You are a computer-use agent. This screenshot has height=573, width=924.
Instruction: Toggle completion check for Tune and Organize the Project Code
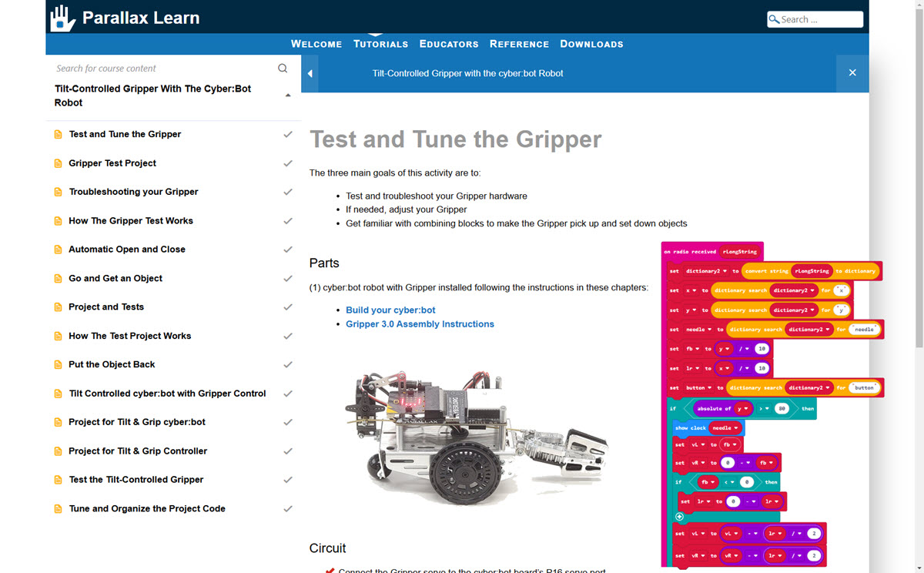coord(288,508)
